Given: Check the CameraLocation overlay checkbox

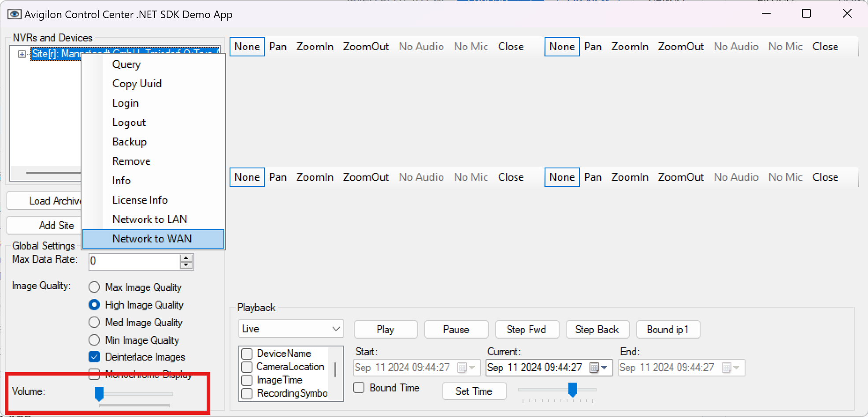Looking at the screenshot, I should pyautogui.click(x=247, y=367).
